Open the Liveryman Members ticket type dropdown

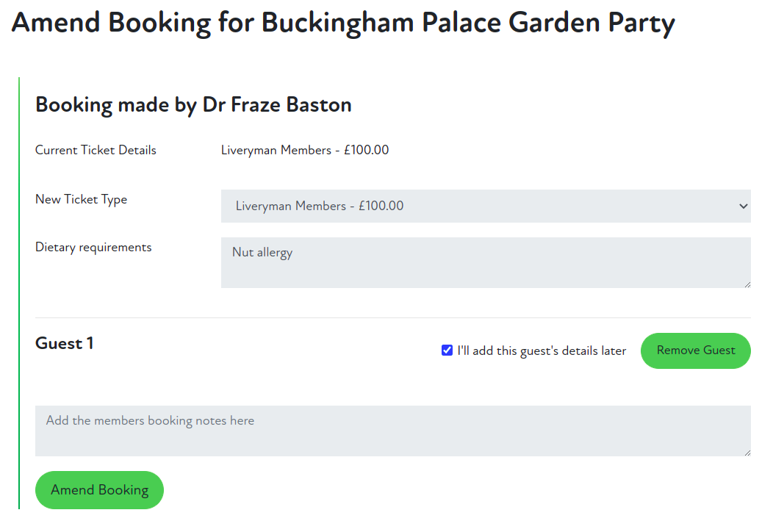pos(485,206)
